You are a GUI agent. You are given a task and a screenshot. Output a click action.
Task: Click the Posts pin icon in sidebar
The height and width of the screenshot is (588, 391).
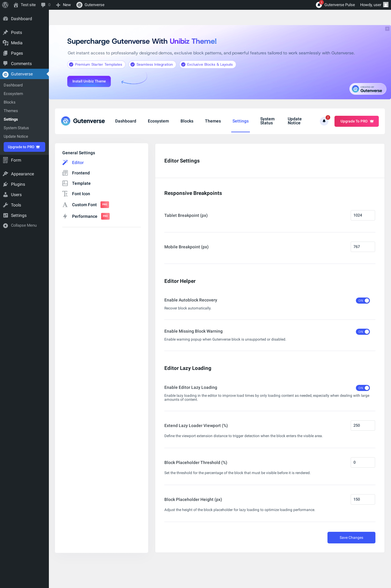tap(5, 32)
